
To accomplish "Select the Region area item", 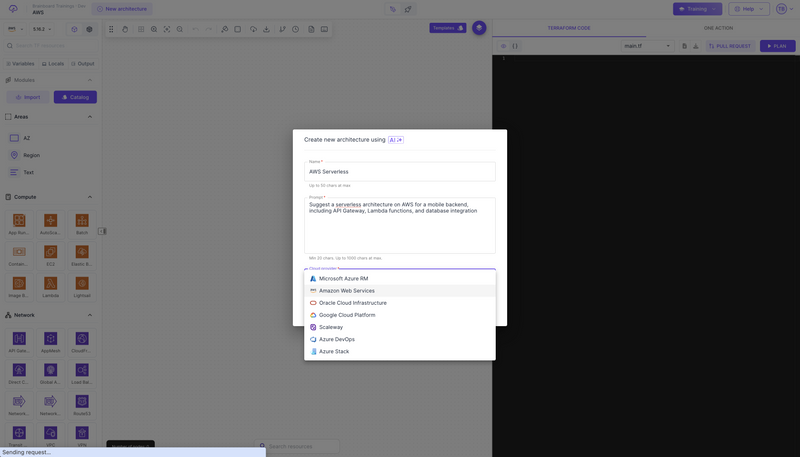I will [x=25, y=155].
